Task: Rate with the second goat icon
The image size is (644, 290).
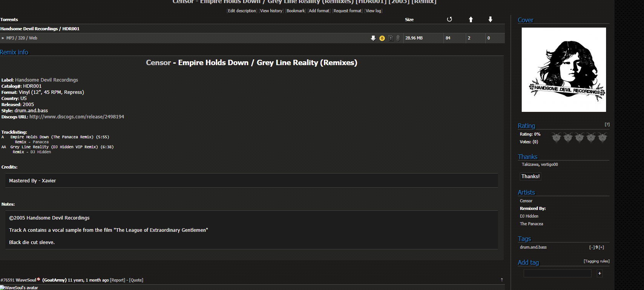Action: (568, 138)
